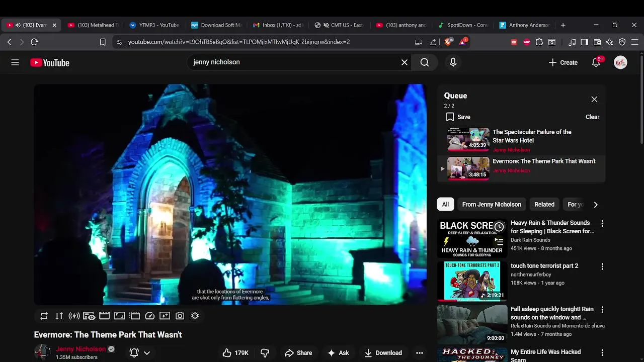Click Save in the Queue panel

click(458, 117)
